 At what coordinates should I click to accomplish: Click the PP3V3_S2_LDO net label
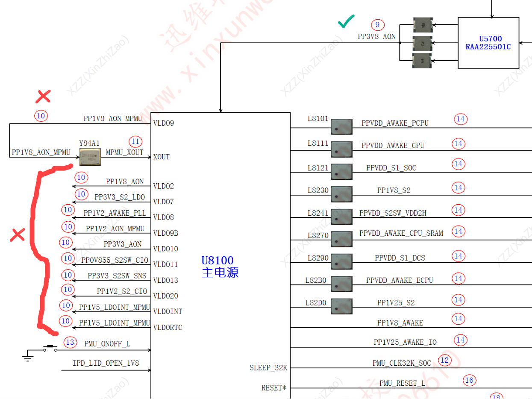coord(120,197)
